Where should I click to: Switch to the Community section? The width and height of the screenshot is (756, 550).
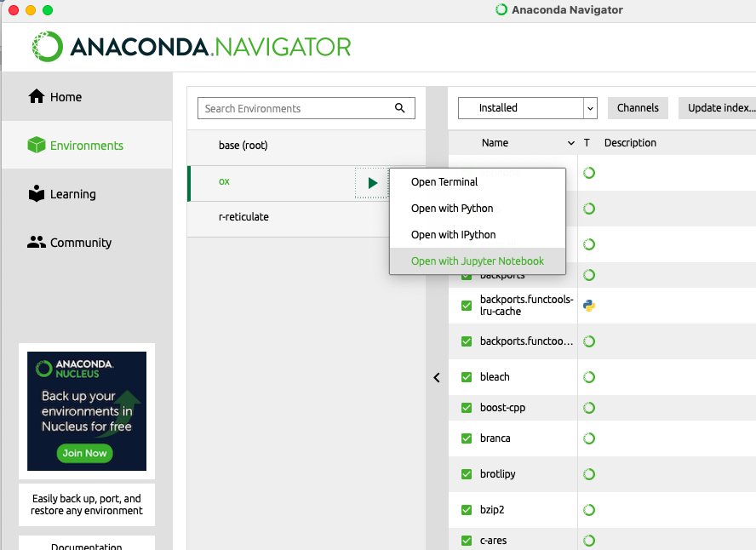(87, 243)
